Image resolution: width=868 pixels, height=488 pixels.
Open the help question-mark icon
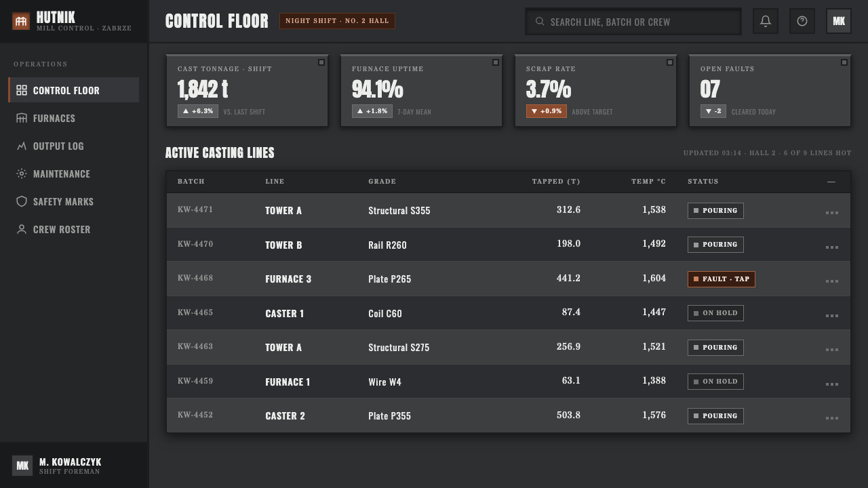(802, 21)
